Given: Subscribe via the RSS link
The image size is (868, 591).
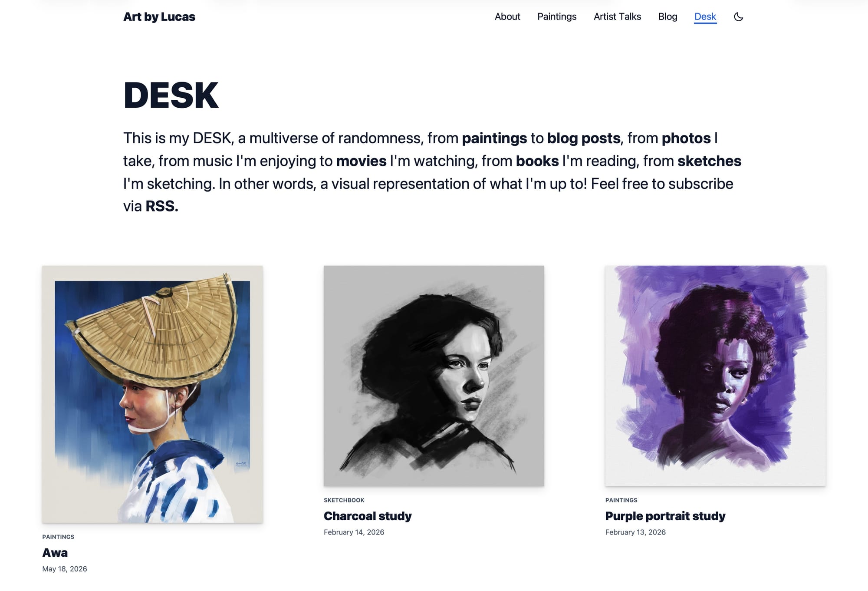Looking at the screenshot, I should pyautogui.click(x=161, y=206).
